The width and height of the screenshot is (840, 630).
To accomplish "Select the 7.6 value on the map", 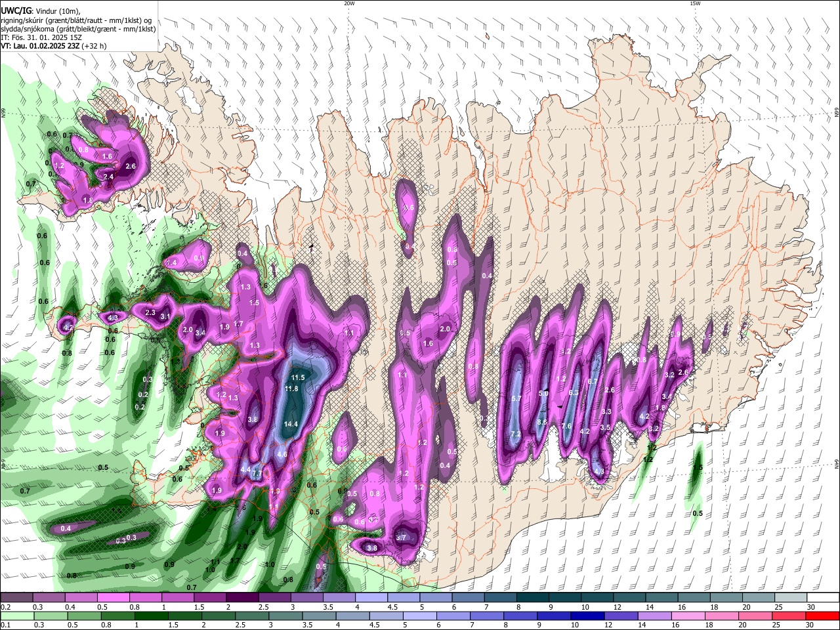I will point(567,426).
